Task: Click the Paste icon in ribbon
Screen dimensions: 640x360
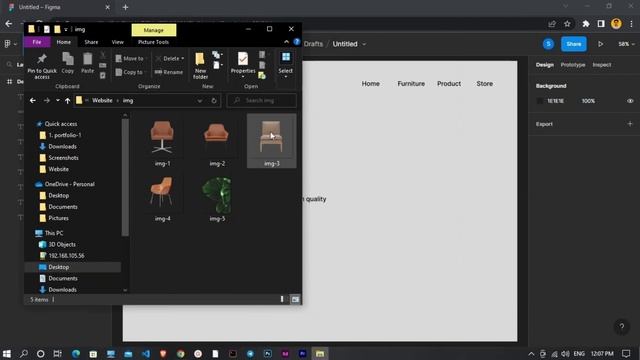Action: 87,59
